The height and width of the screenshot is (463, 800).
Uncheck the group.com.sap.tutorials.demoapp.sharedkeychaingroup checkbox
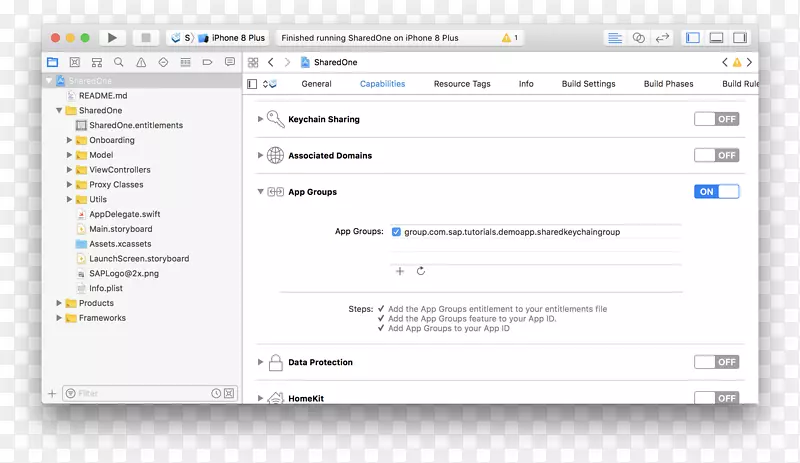(x=397, y=232)
